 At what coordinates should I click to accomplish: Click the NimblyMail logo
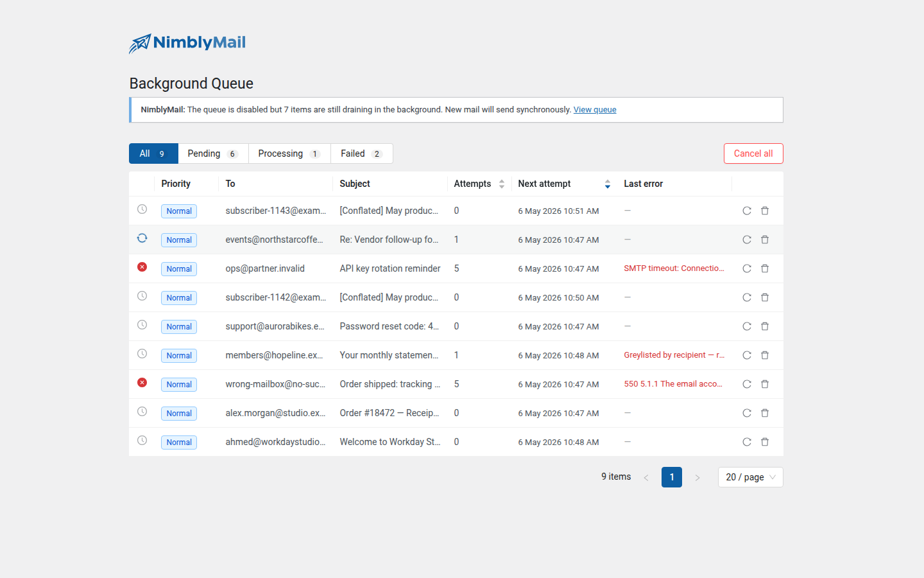pos(187,43)
